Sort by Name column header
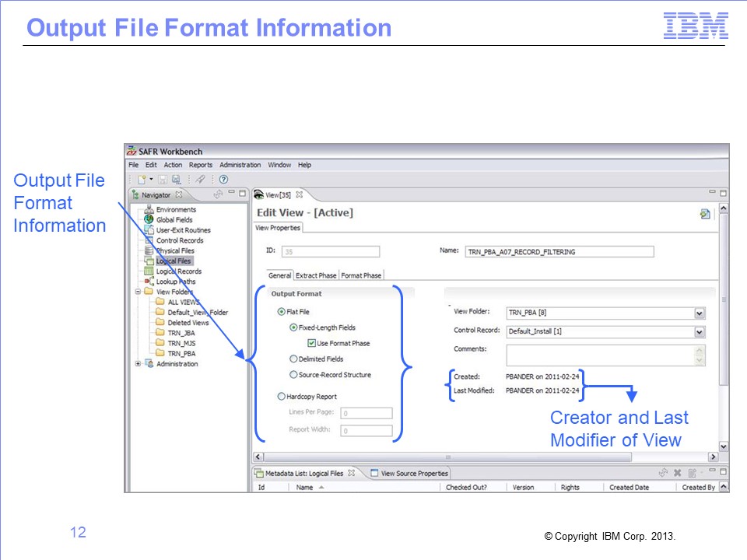 (x=304, y=487)
